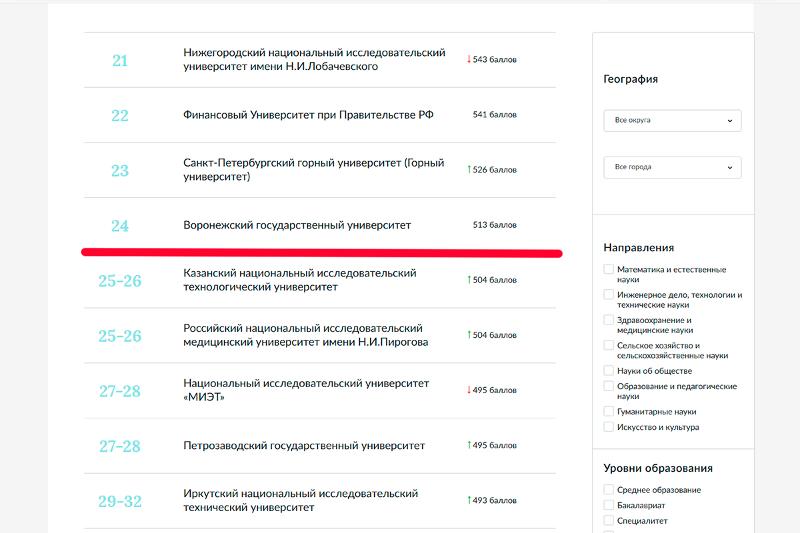
Task: Toggle the 'Специалитет' checkbox
Action: (x=609, y=521)
